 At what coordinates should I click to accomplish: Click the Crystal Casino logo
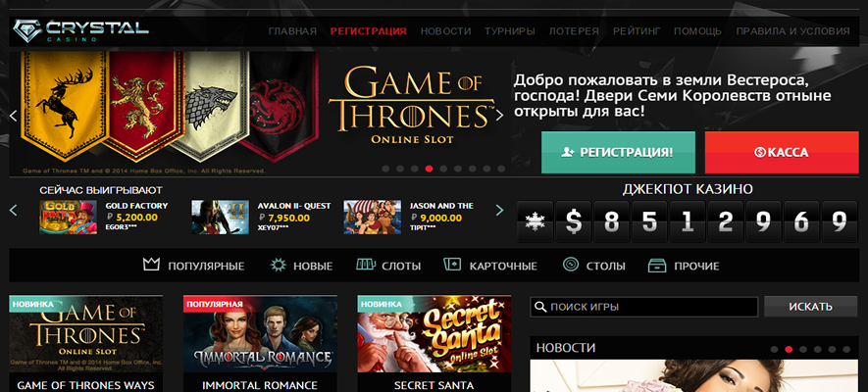[x=80, y=31]
